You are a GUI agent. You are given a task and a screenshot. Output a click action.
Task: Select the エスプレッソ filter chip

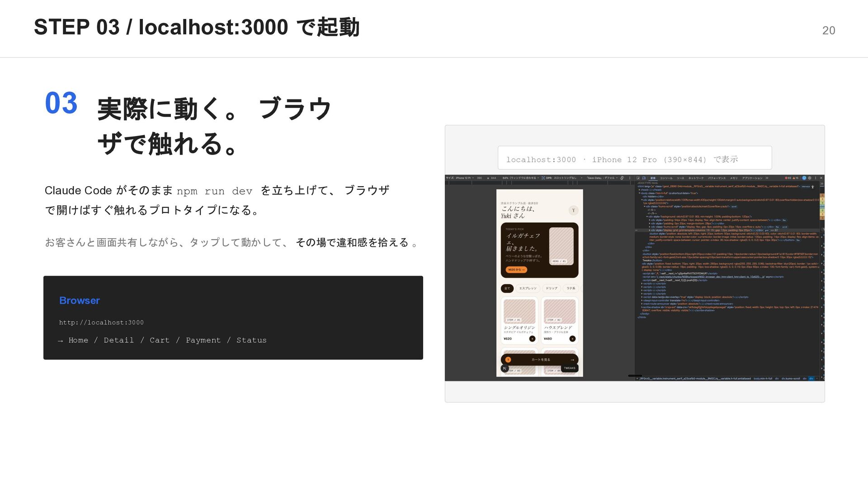(528, 288)
